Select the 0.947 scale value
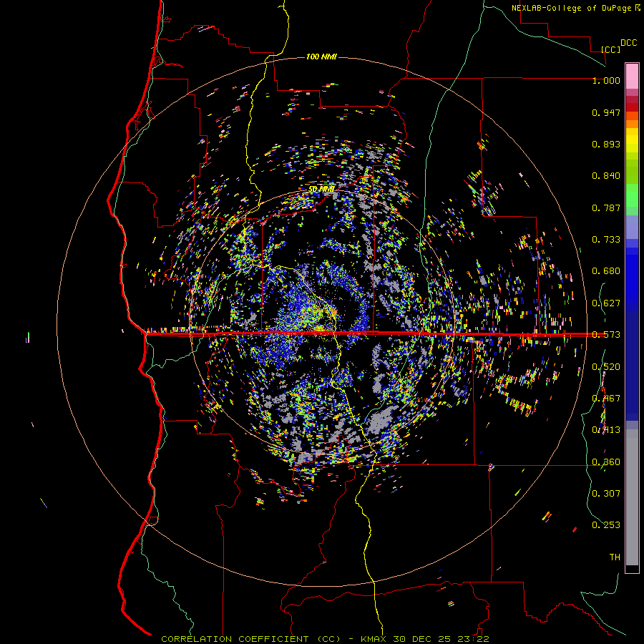644x644 pixels. click(x=606, y=112)
